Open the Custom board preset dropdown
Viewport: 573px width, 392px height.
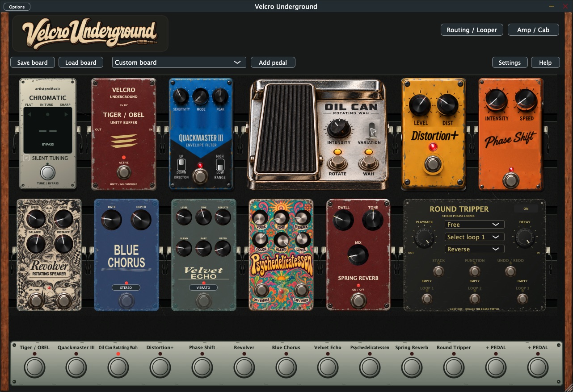[179, 63]
